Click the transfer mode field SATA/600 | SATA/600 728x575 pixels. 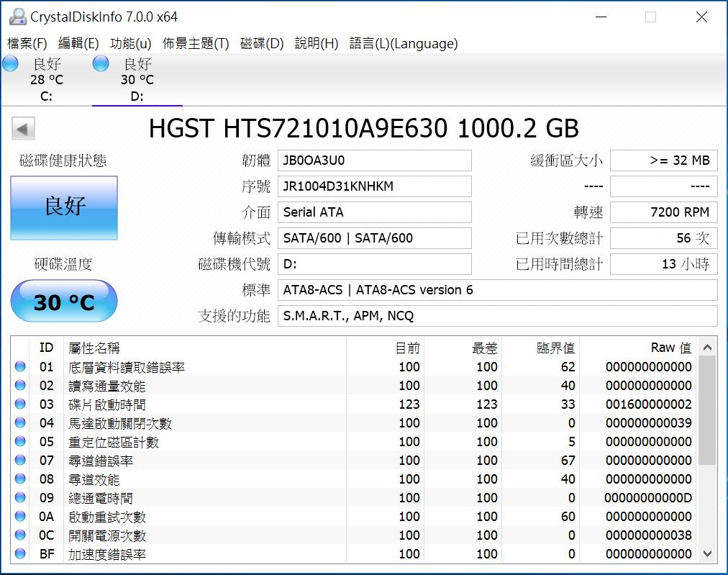click(375, 238)
